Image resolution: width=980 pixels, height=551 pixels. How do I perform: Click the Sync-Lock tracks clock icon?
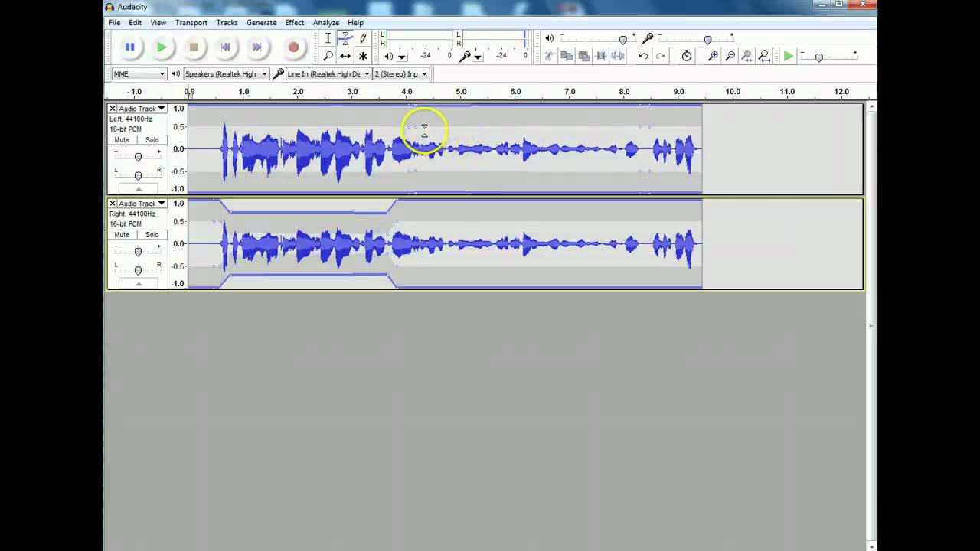[687, 56]
